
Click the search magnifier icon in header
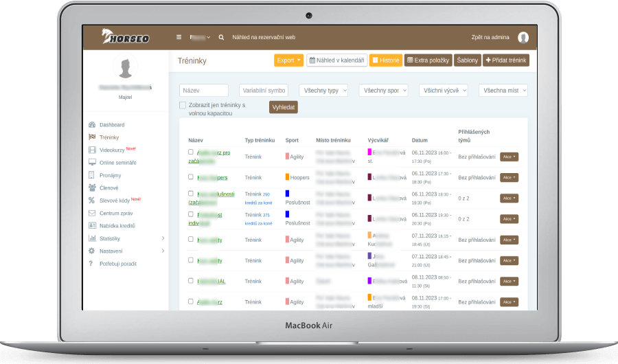221,38
